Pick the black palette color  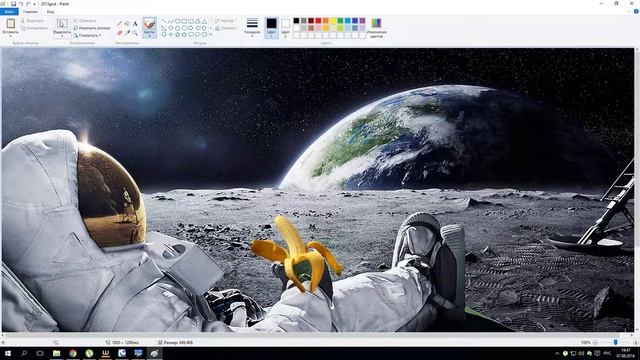296,20
